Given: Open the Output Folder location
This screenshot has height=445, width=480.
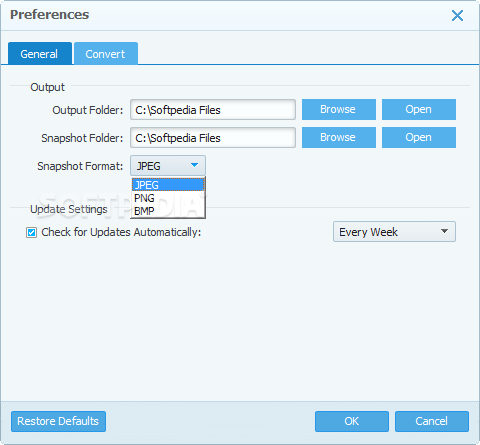Looking at the screenshot, I should click(x=419, y=109).
